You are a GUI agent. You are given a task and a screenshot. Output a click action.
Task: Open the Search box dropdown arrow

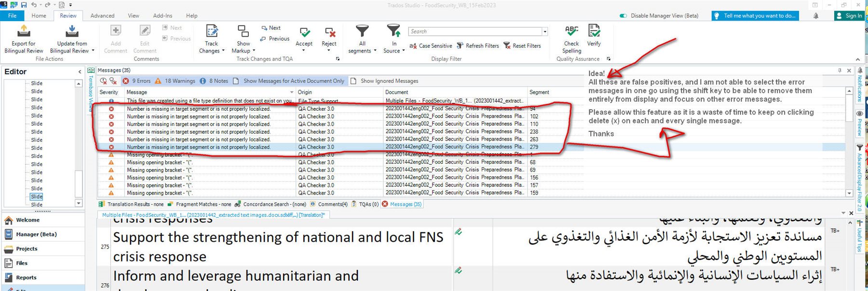point(545,31)
